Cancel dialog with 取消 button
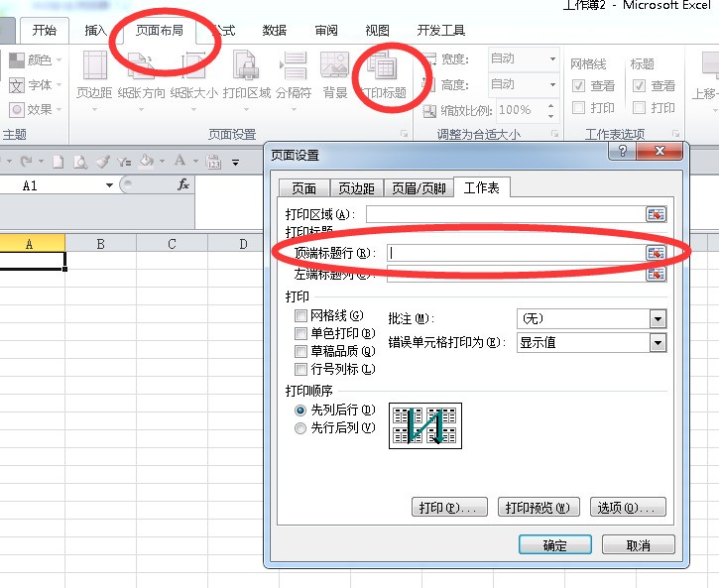Viewport: 719px width, 588px height. click(639, 545)
